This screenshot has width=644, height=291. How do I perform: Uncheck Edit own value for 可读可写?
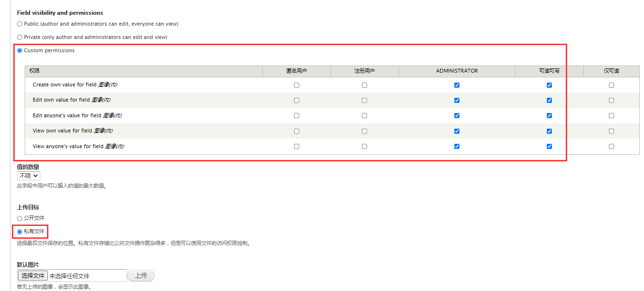pos(549,100)
